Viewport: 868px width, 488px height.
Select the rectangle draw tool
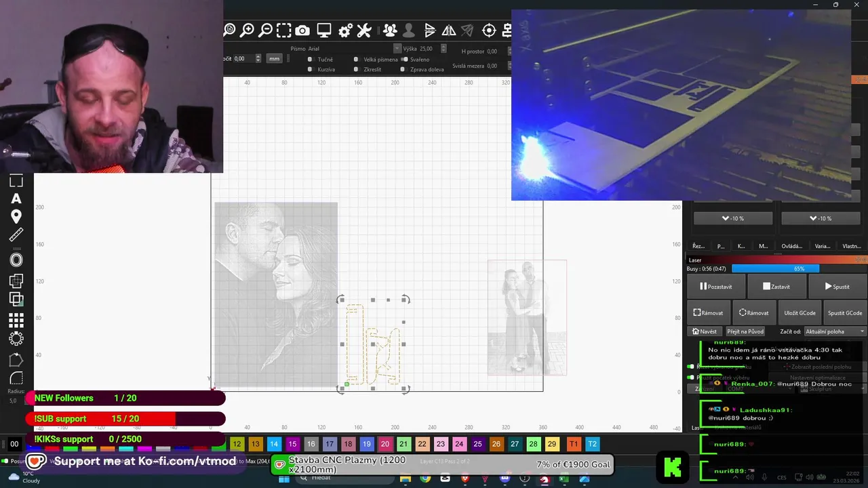(16, 181)
